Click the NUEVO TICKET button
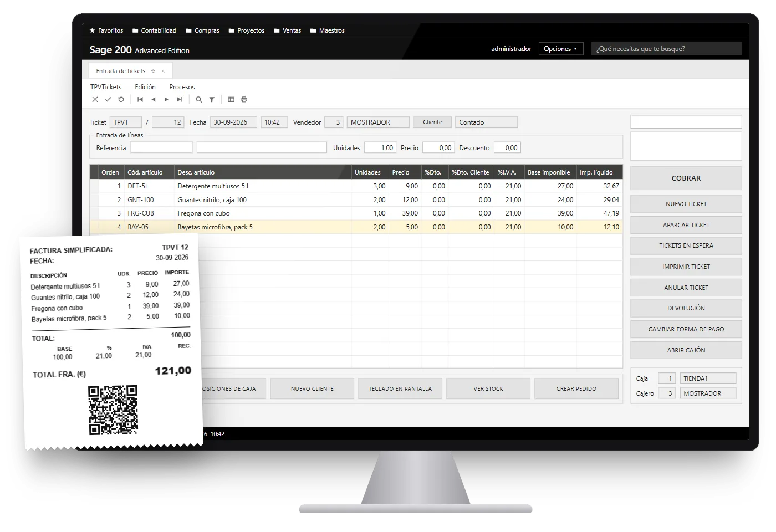This screenshot has height=532, width=776. coord(686,204)
